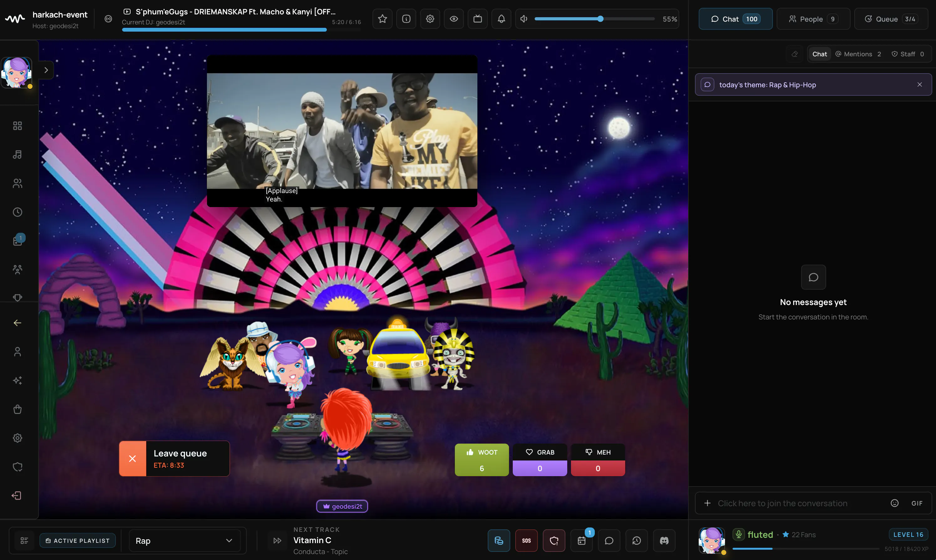The height and width of the screenshot is (560, 936).
Task: Click the fluted profile avatar at bottom right
Action: (712, 541)
